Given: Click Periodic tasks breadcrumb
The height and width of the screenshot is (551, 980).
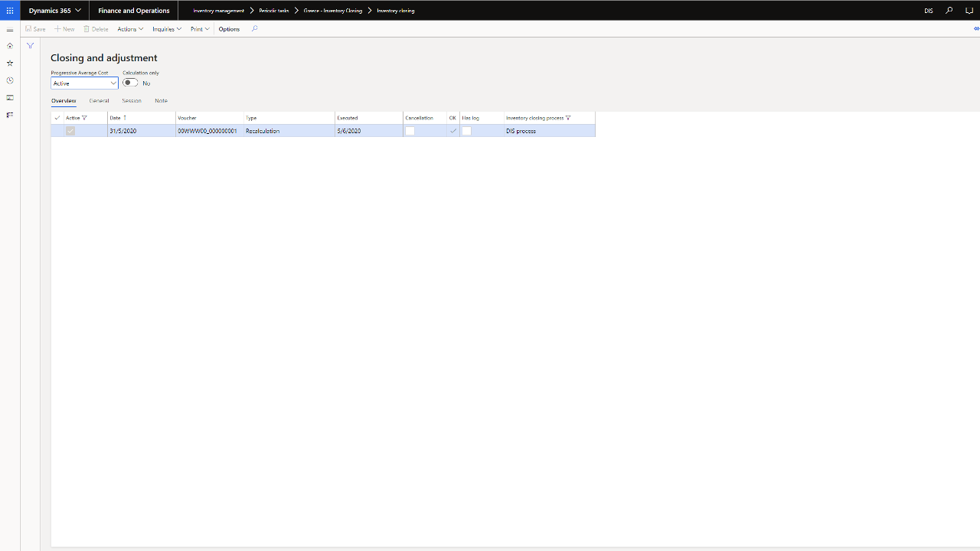Looking at the screenshot, I should click(x=274, y=11).
